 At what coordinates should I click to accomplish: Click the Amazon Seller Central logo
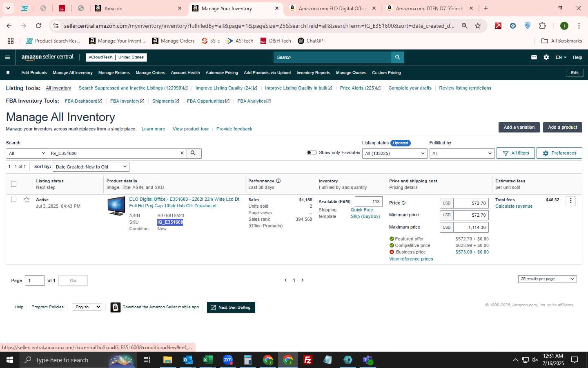tap(47, 57)
